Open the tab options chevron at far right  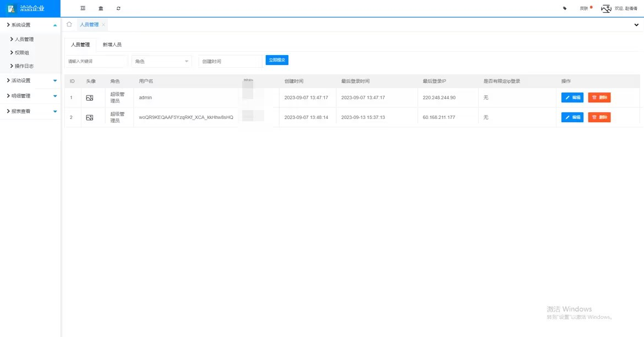point(637,25)
